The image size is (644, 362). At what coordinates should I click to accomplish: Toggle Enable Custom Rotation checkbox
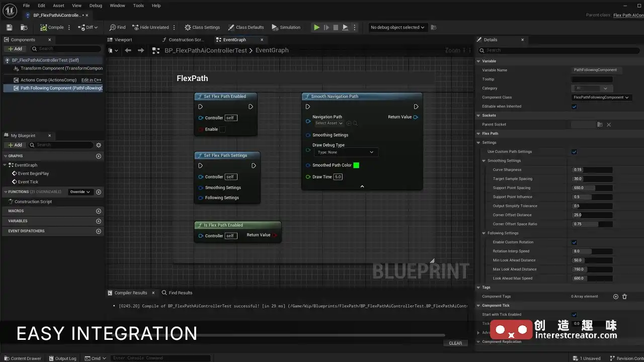(x=574, y=242)
